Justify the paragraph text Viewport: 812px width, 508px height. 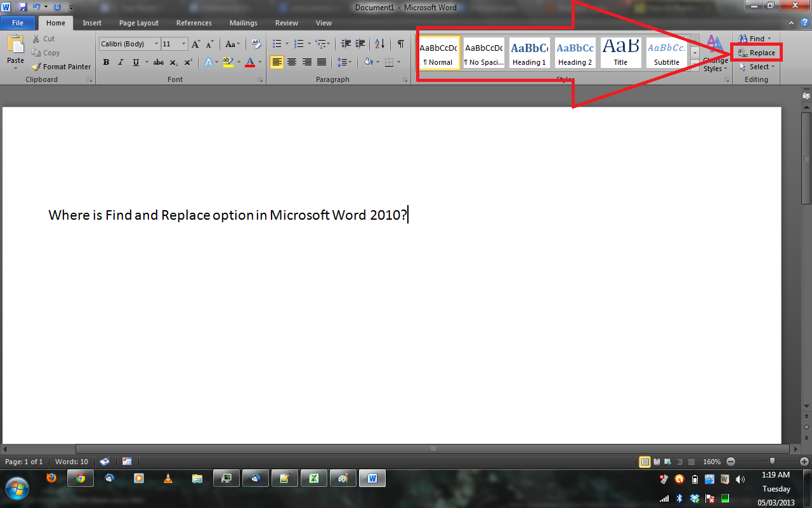click(x=322, y=62)
